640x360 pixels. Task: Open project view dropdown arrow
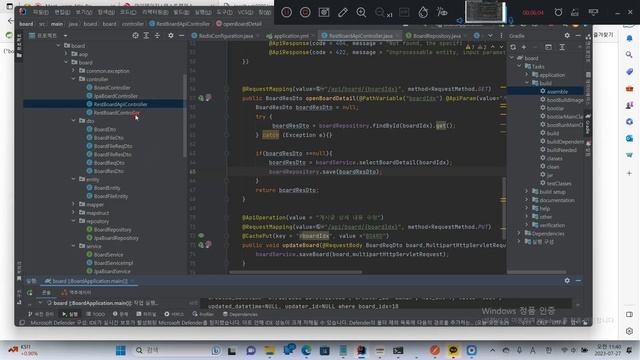click(x=65, y=36)
